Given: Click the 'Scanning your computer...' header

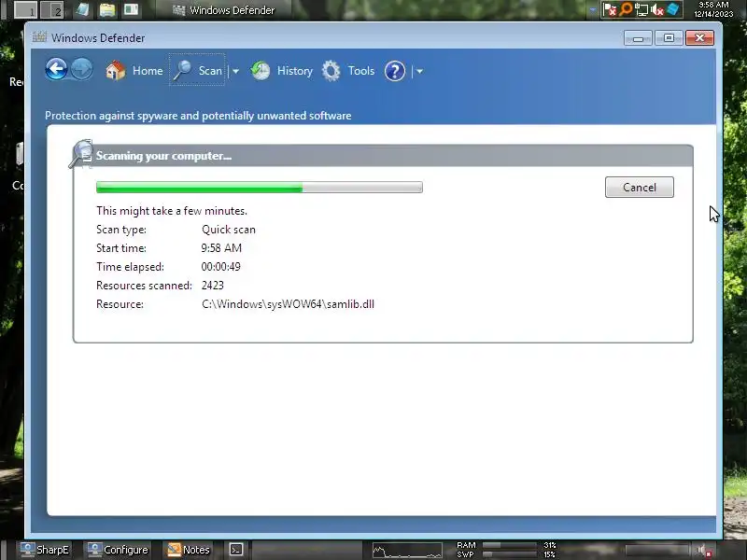Looking at the screenshot, I should pyautogui.click(x=164, y=156).
